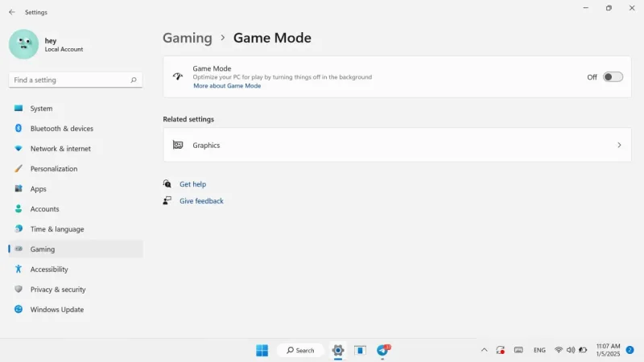Open Accounts settings category
Screen dimensions: 644x362
pos(76,209)
